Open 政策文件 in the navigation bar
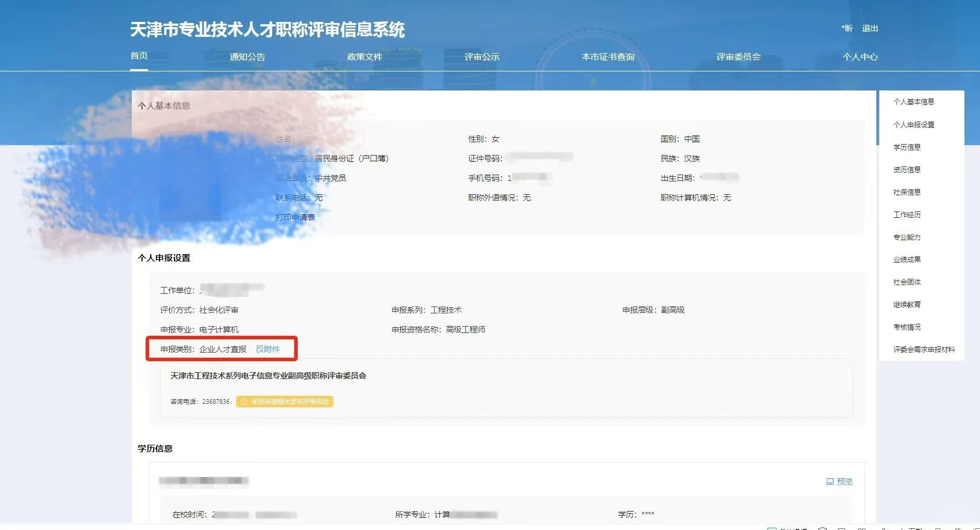The image size is (980, 530). [364, 57]
